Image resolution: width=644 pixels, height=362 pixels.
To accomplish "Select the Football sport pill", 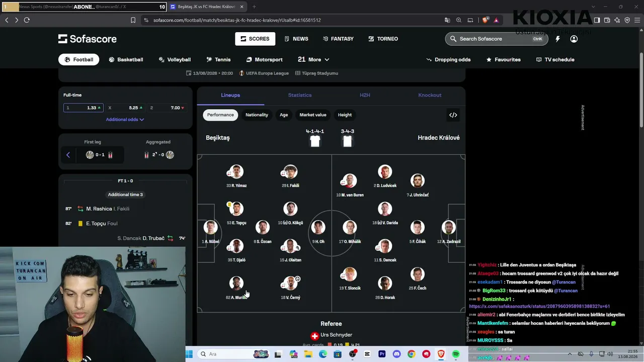I will [x=79, y=59].
